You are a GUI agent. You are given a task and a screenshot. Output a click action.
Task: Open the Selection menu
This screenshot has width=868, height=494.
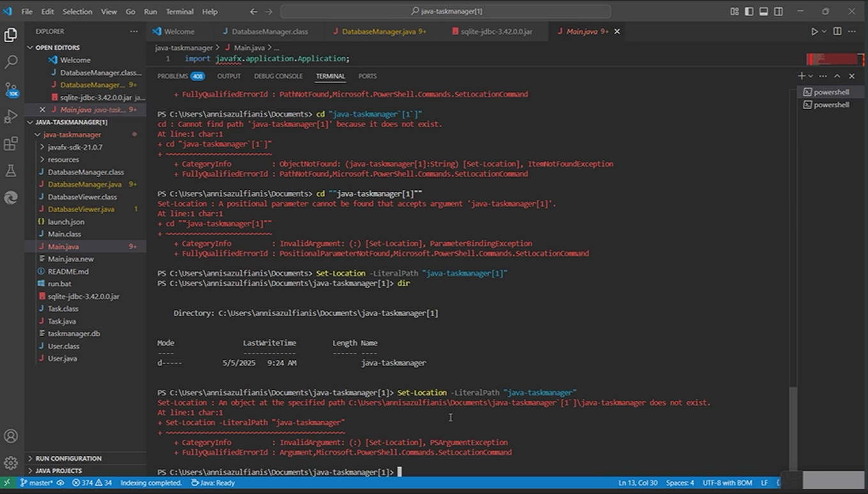77,12
